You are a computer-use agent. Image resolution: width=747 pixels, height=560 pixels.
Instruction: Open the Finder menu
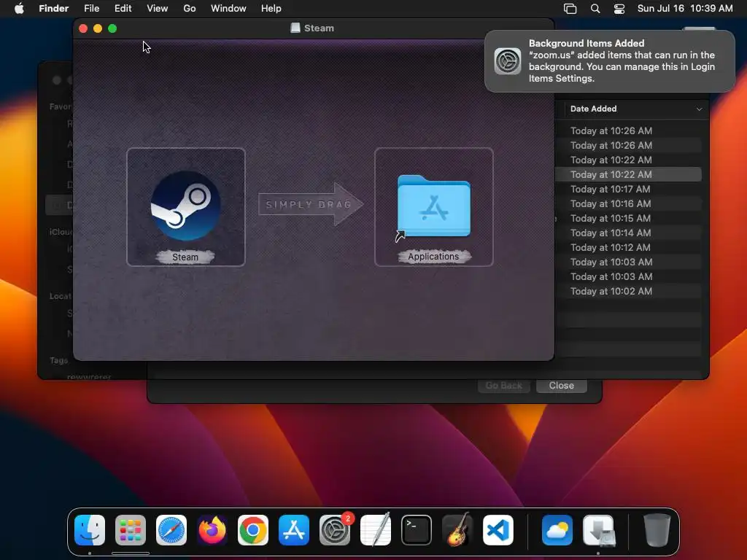(x=54, y=9)
